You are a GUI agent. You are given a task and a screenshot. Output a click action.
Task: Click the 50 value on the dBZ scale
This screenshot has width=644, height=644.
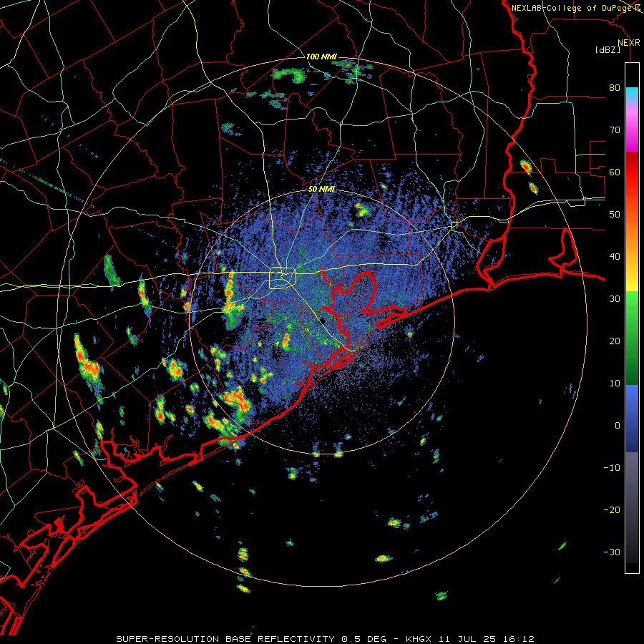615,215
